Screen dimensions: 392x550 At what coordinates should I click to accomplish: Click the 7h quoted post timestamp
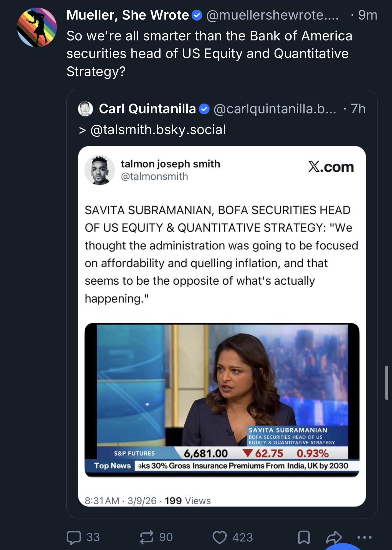pos(358,109)
